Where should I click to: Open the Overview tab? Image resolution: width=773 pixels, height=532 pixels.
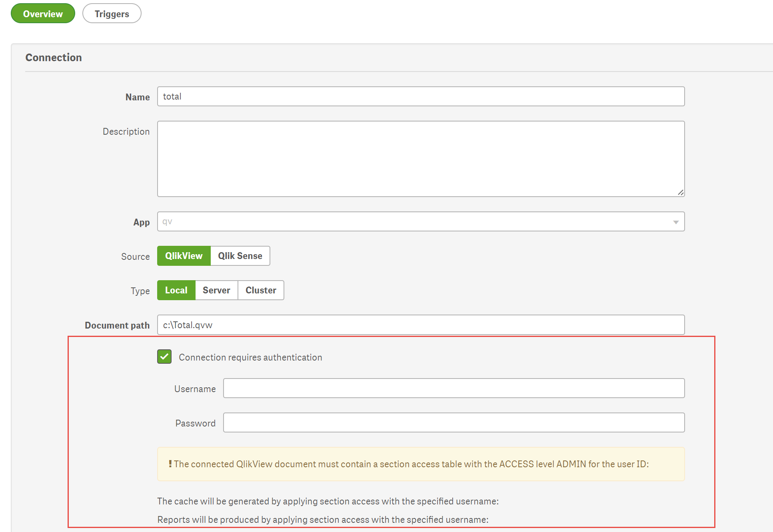tap(42, 13)
